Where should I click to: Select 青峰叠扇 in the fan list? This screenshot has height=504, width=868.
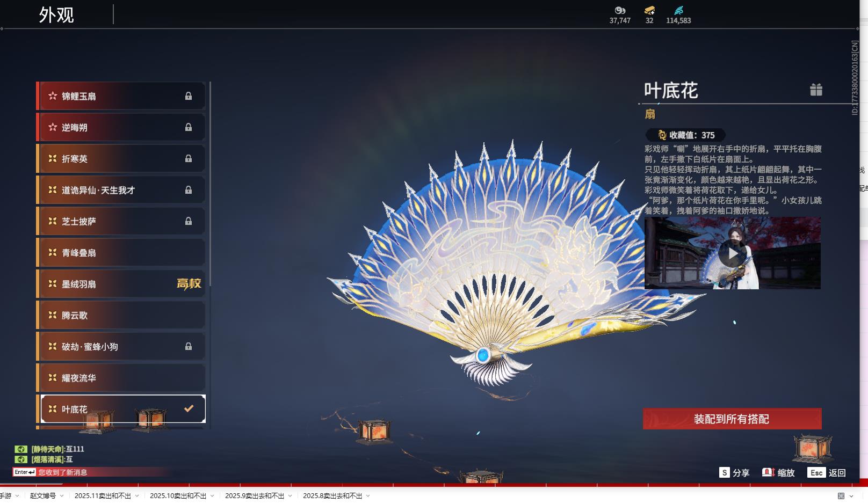(121, 252)
